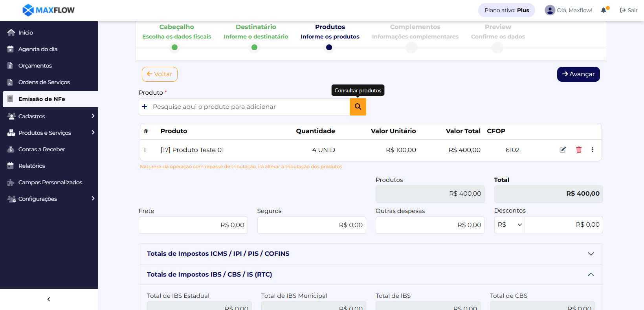Open Campos Personalizados
This screenshot has height=310, width=644.
point(50,182)
